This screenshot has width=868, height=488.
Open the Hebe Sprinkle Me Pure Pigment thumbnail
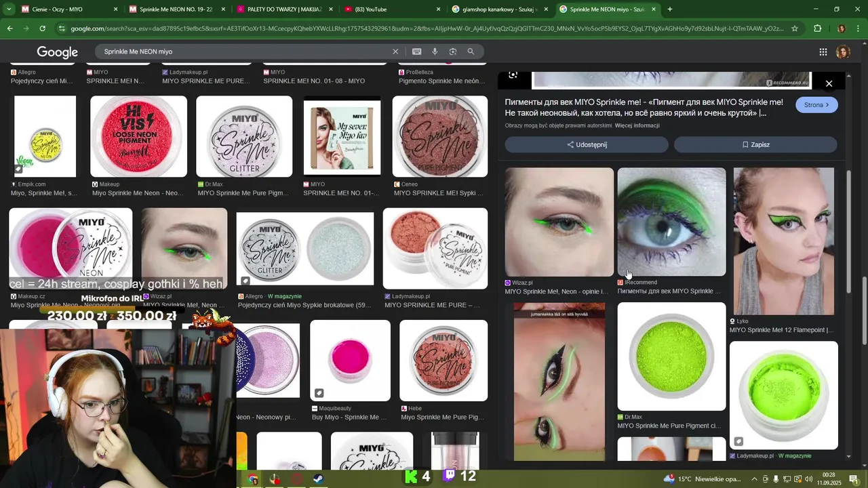click(x=443, y=361)
